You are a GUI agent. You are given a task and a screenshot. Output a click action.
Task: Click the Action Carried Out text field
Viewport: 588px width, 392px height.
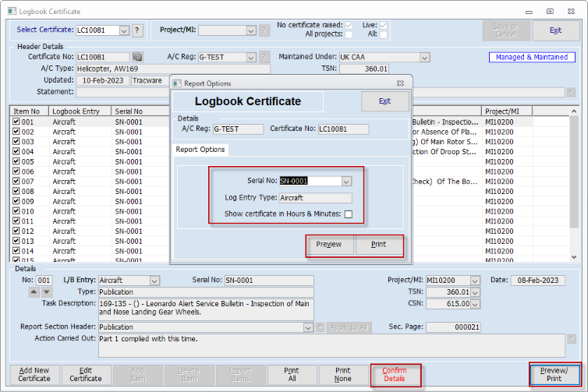(331, 345)
